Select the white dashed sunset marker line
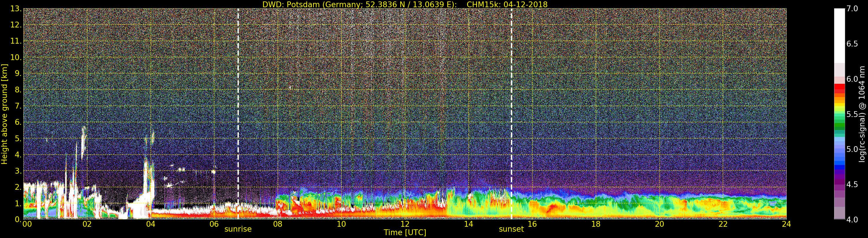Image resolution: width=868 pixels, height=238 pixels. coord(511,114)
